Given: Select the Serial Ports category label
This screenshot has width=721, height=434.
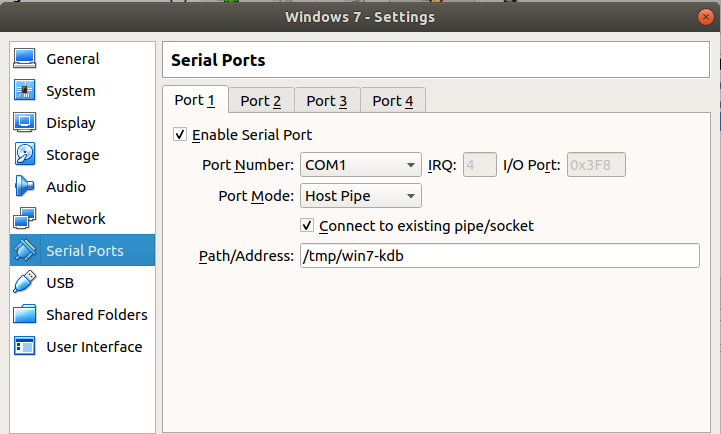Looking at the screenshot, I should pos(85,251).
